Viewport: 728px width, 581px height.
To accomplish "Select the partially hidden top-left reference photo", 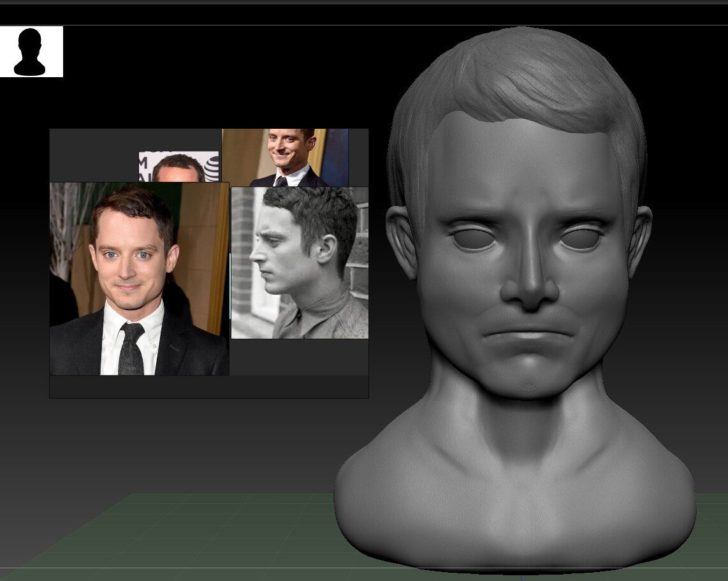I will pos(178,166).
